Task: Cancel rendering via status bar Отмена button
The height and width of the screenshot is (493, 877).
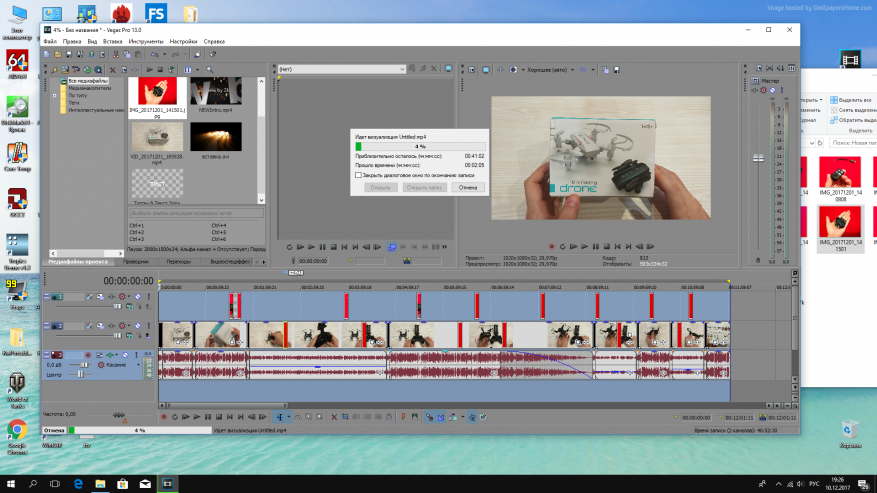Action: 55,430
